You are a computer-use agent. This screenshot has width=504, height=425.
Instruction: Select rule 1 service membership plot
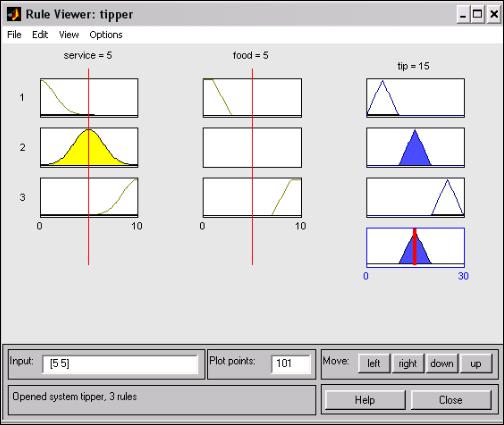[89, 98]
